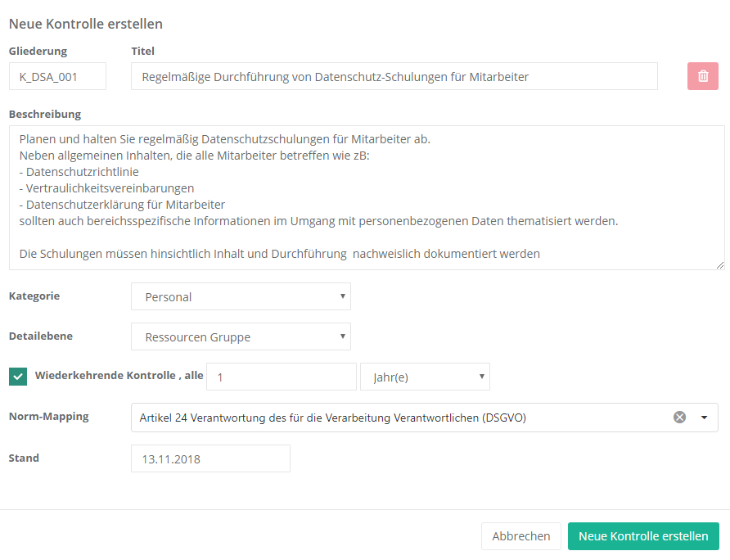Click the Gliederung field containing K_DSA_001
This screenshot has width=730, height=560.
tap(57, 76)
